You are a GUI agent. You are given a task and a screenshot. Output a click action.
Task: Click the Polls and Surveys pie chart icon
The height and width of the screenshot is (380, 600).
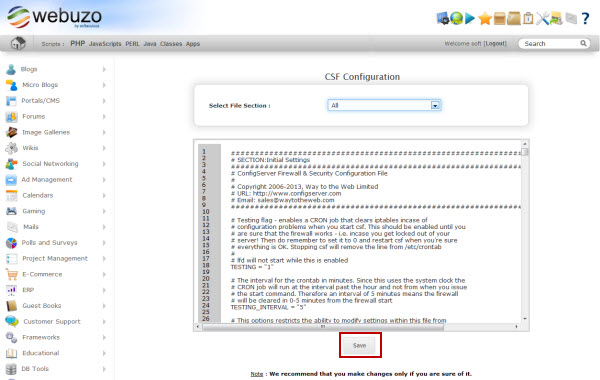pos(11,243)
